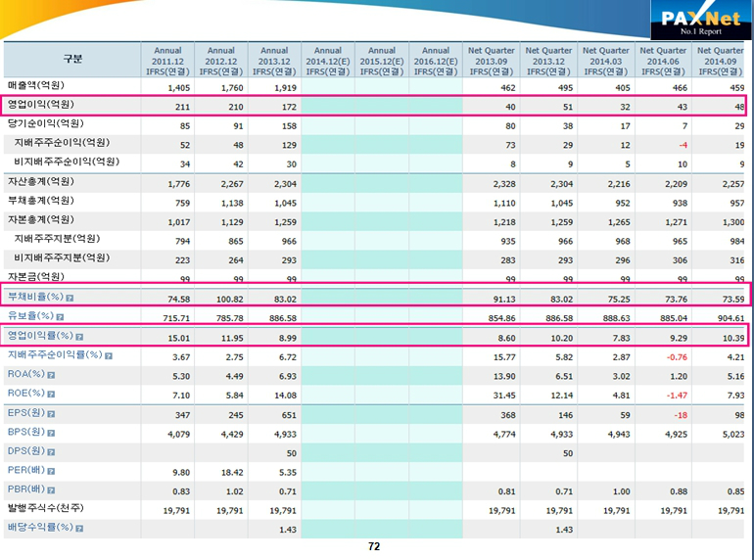Viewport: 754px width, 560px height.
Task: Click the 발행주식수(천주) row label
Action: pos(46,508)
